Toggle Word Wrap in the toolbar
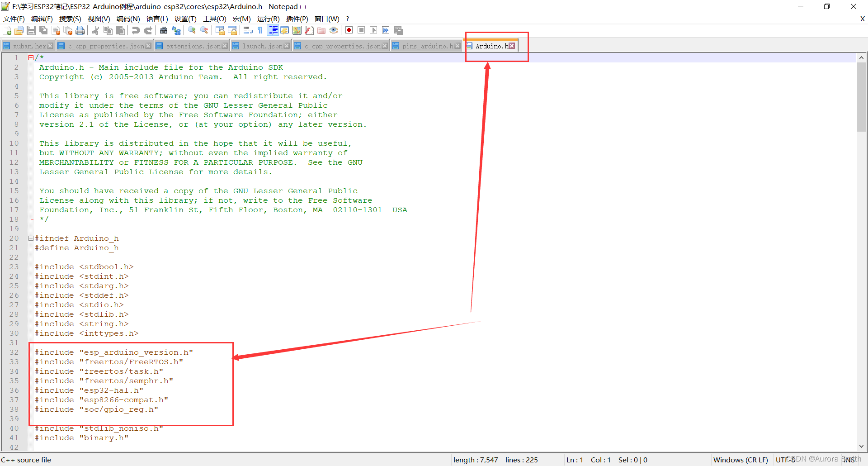 click(248, 30)
